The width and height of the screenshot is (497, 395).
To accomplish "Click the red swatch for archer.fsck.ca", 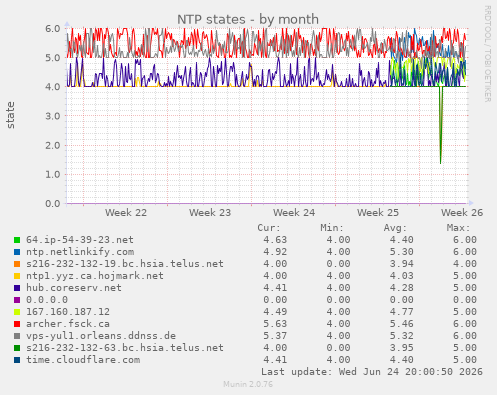I will (x=17, y=324).
